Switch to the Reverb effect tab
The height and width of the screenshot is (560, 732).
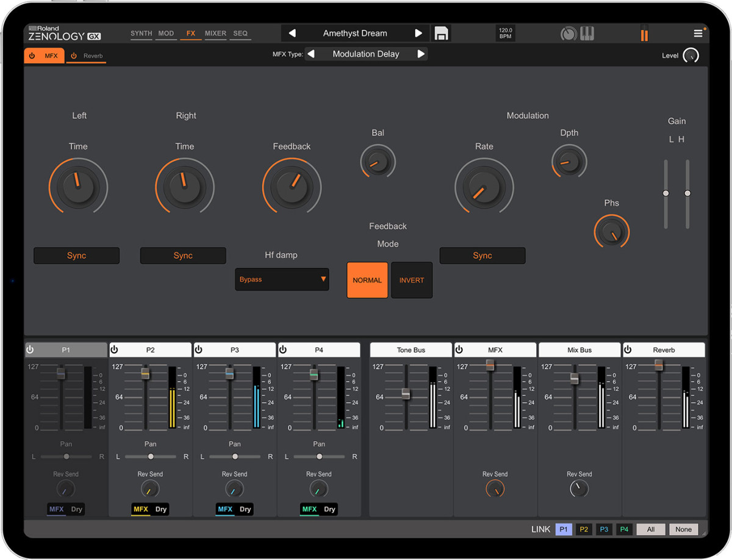point(86,56)
